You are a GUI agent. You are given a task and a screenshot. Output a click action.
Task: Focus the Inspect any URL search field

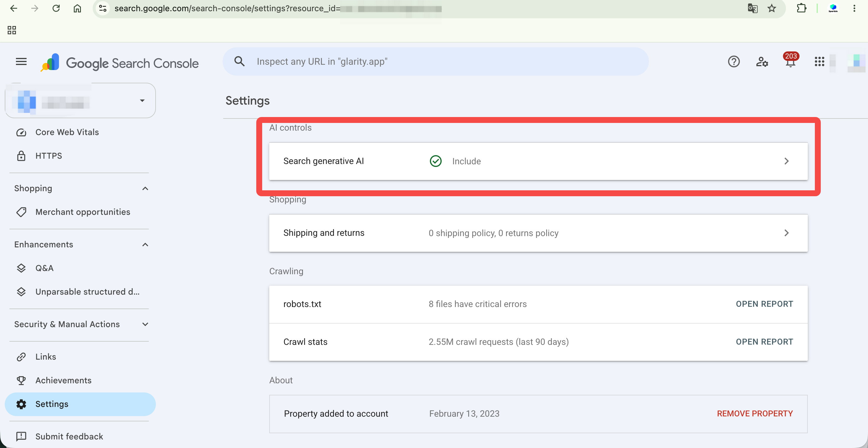(435, 61)
